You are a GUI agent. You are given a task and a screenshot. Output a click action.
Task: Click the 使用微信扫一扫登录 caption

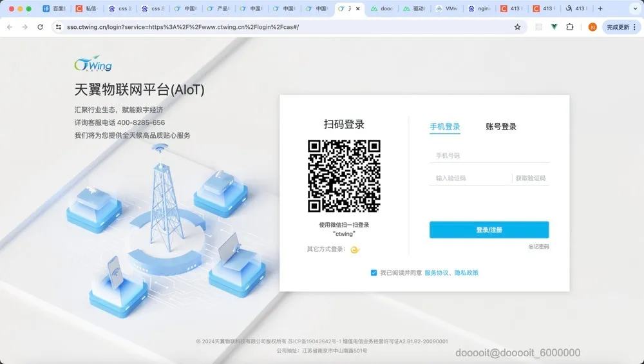pyautogui.click(x=344, y=225)
